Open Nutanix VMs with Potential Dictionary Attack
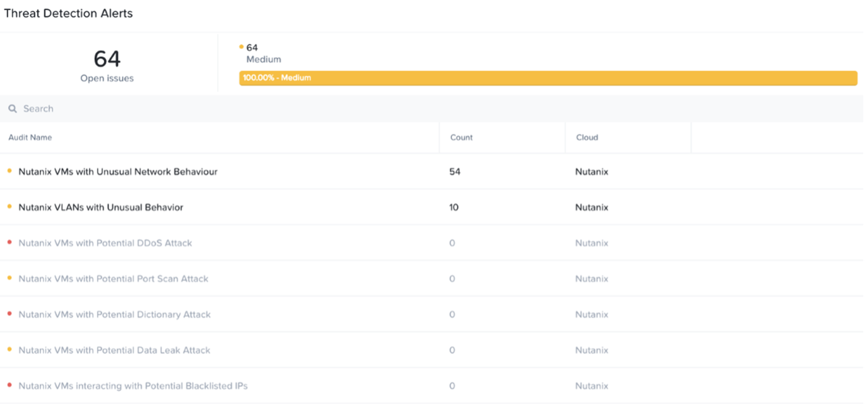Image resolution: width=868 pixels, height=408 pixels. pos(115,314)
